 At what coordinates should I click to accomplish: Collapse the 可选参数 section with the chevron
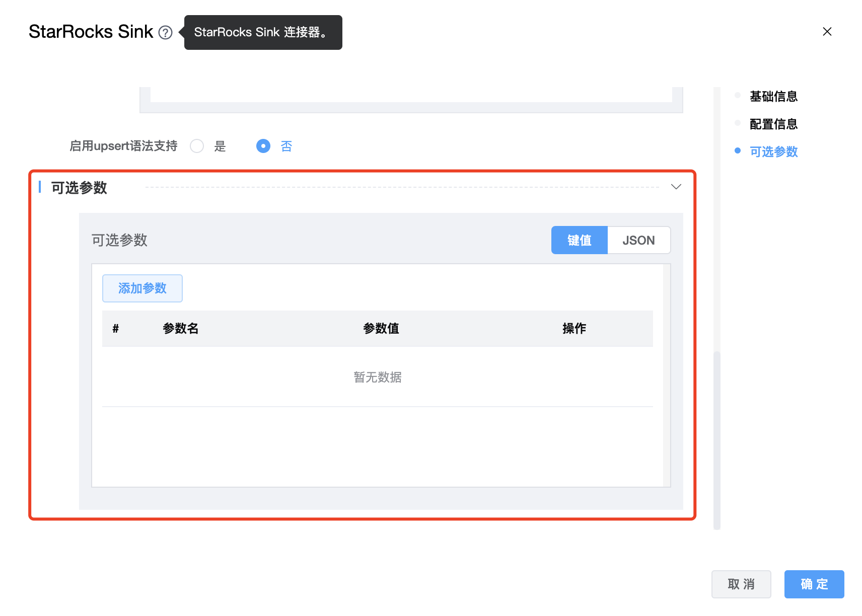pos(676,187)
